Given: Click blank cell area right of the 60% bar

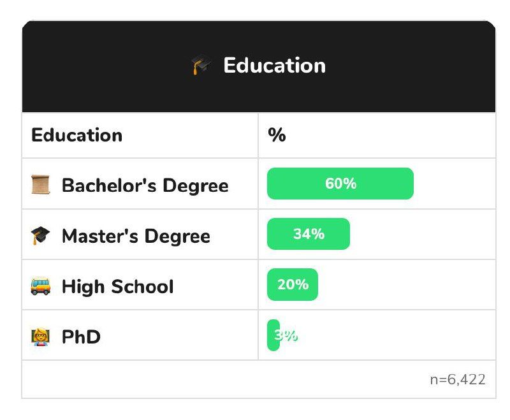Looking at the screenshot, I should (x=453, y=184).
